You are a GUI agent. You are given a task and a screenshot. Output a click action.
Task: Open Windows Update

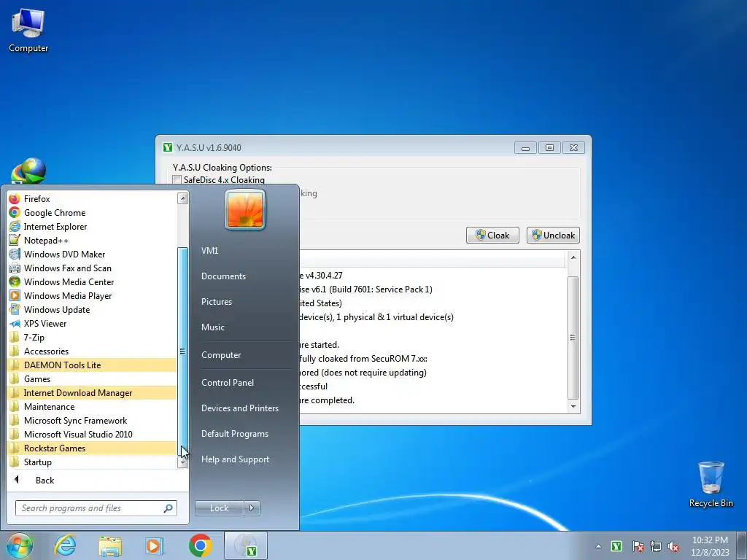(x=91, y=309)
